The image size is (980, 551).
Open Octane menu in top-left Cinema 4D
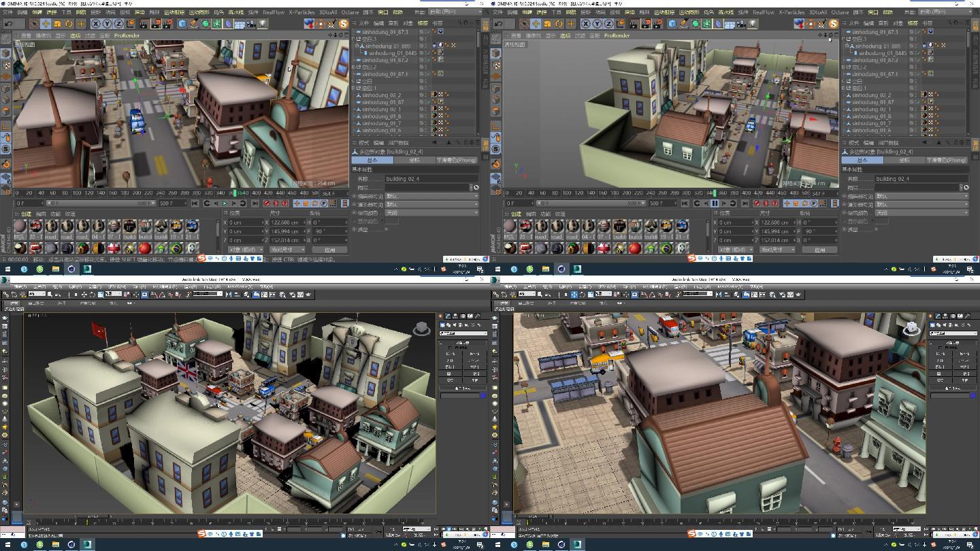(350, 12)
